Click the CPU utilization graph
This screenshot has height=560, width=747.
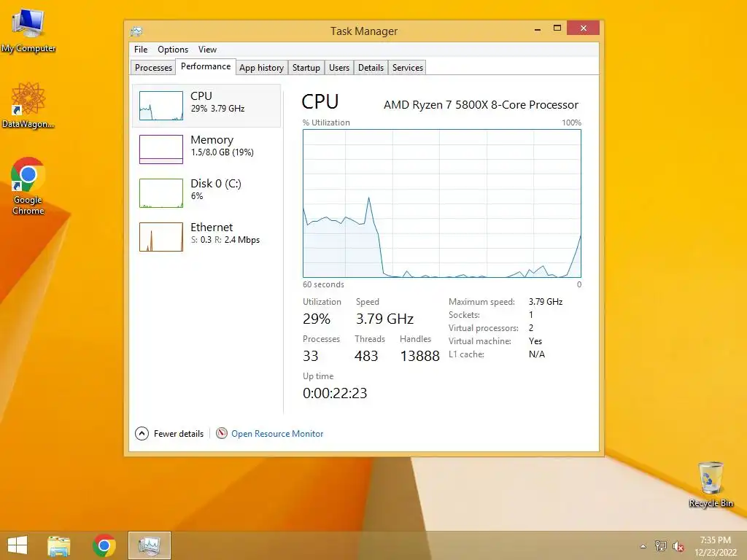[x=442, y=203]
